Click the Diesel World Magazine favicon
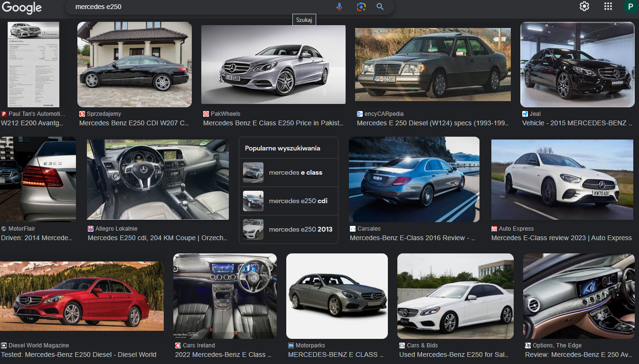The width and height of the screenshot is (639, 364). pos(4,345)
